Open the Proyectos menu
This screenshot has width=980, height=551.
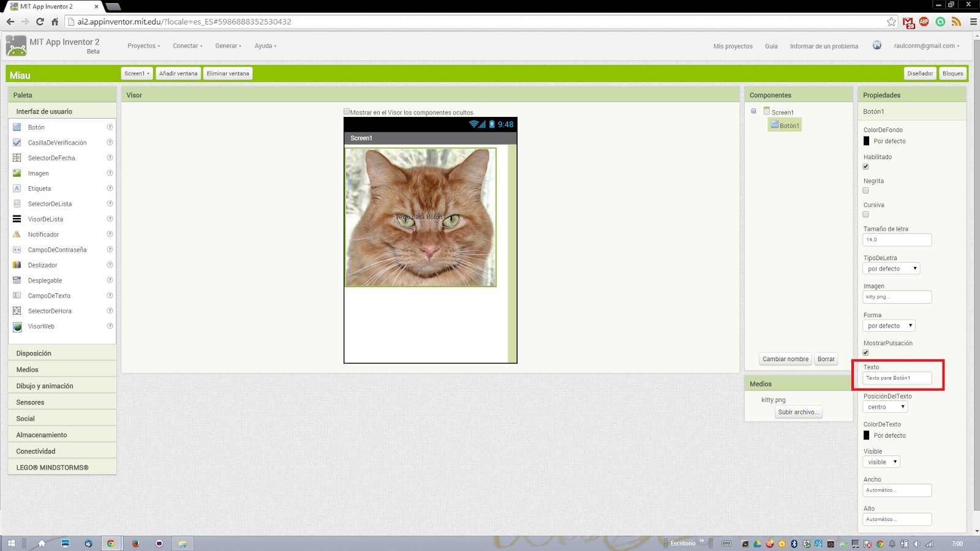143,46
